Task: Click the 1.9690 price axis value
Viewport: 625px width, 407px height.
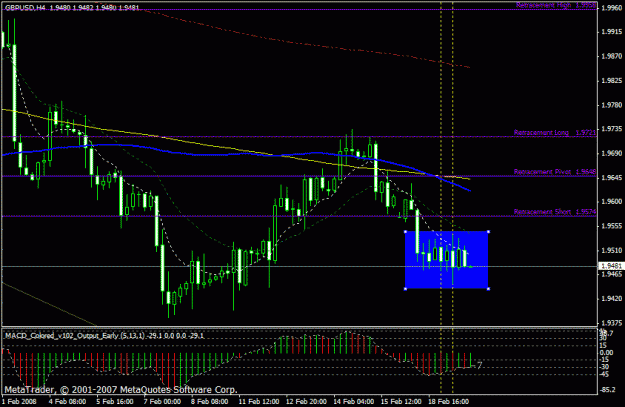Action: [x=611, y=153]
